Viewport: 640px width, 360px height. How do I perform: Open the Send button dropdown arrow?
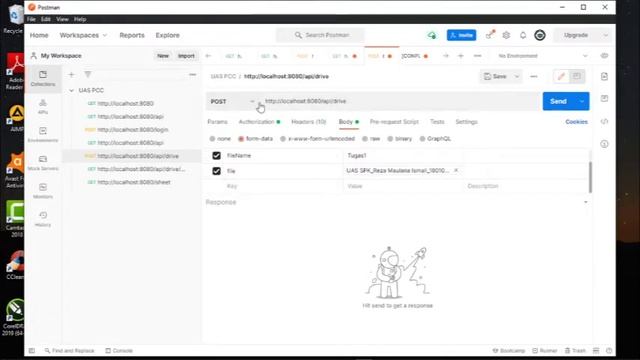point(582,101)
